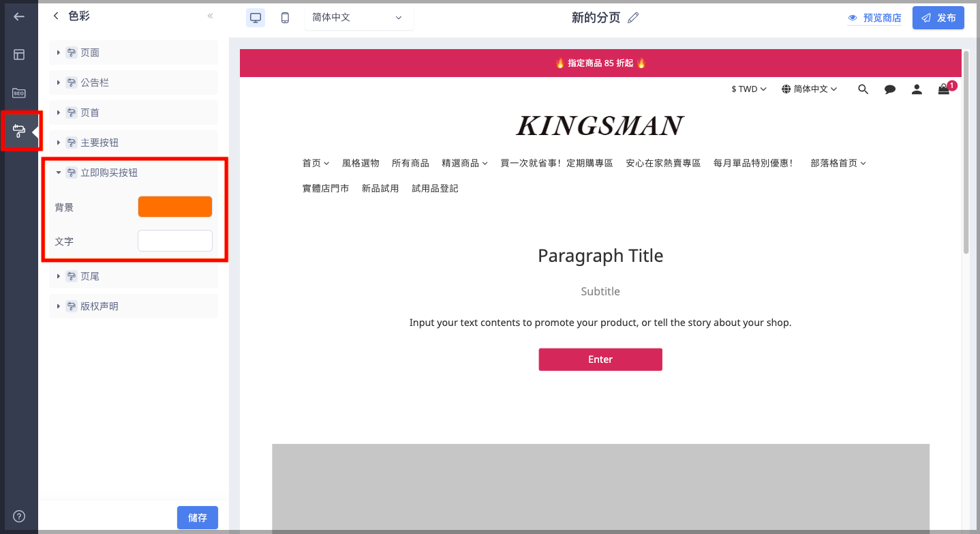980x534 pixels.
Task: Click the search magnifier in store header
Action: click(x=863, y=89)
